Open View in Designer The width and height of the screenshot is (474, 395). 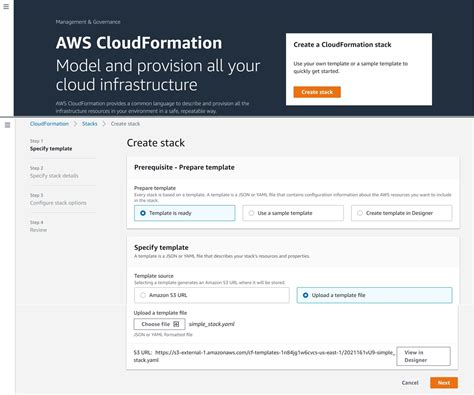[x=423, y=356]
